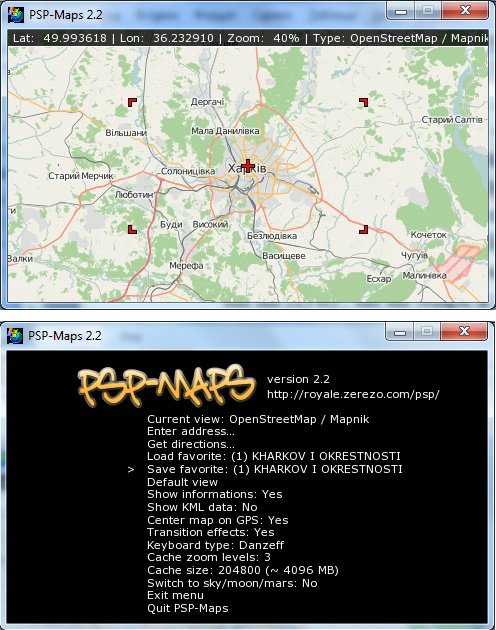Click the Старий Салтів label

(452, 119)
